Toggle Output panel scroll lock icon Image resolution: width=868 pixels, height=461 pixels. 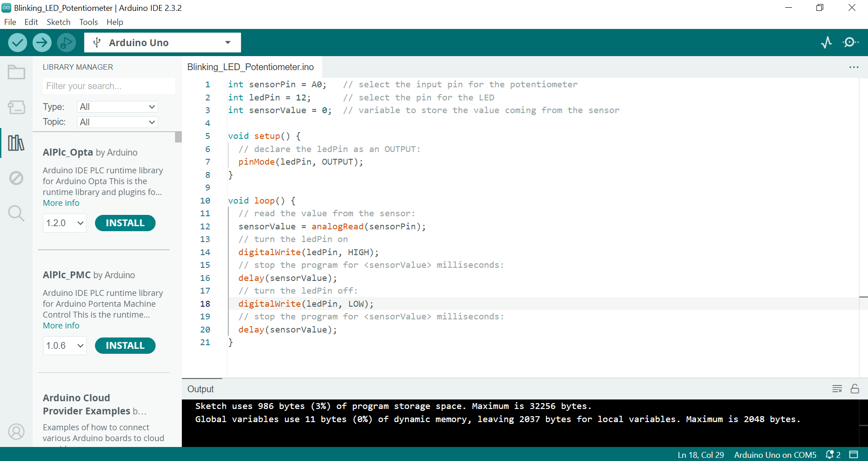[x=855, y=389]
